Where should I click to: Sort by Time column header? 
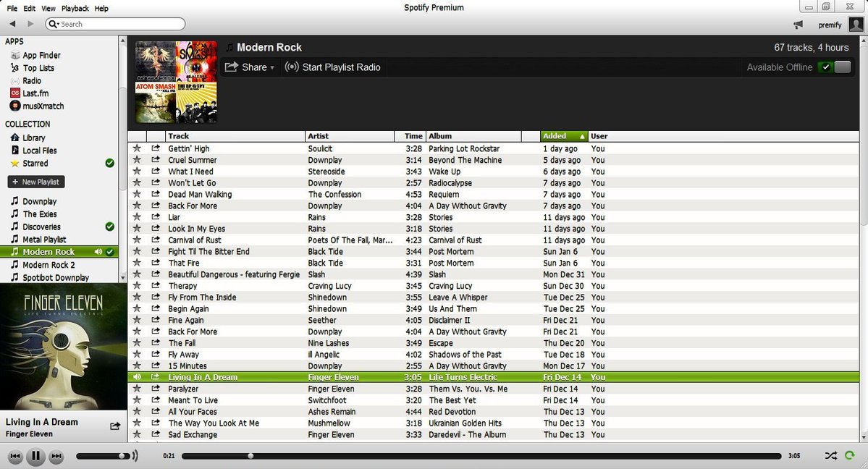[410, 136]
